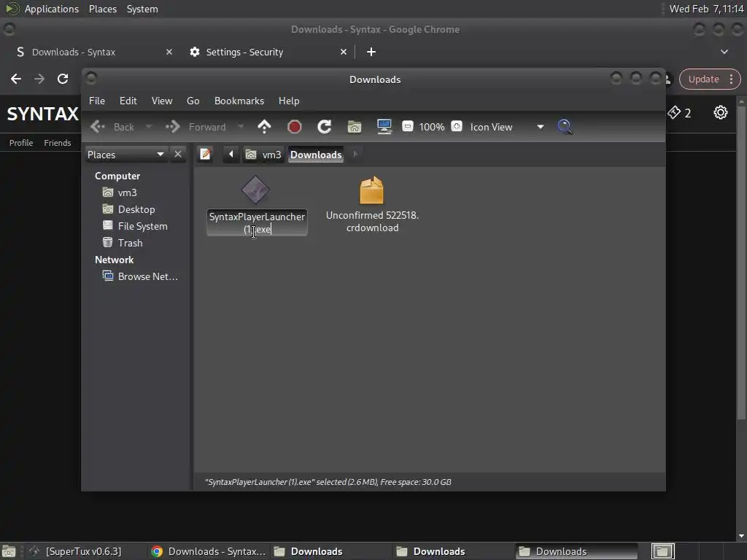747x560 pixels.
Task: Open the Places panel menu at top
Action: (x=102, y=9)
